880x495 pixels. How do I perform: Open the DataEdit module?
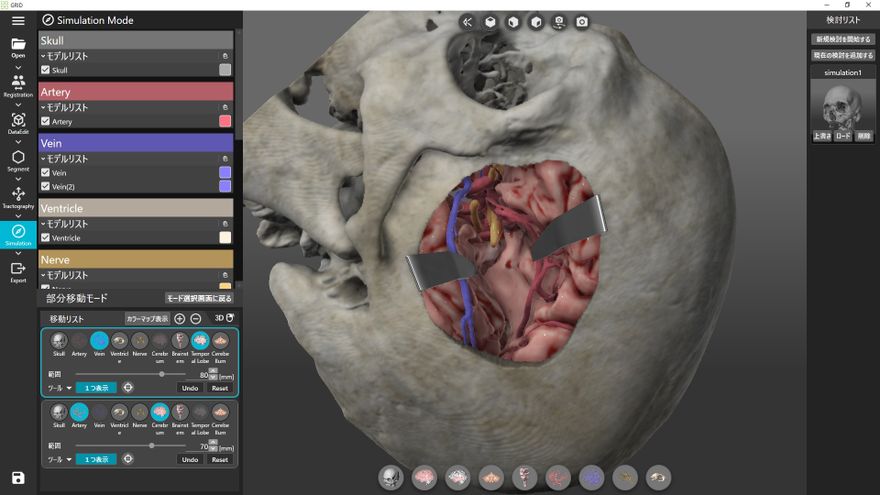(18, 122)
